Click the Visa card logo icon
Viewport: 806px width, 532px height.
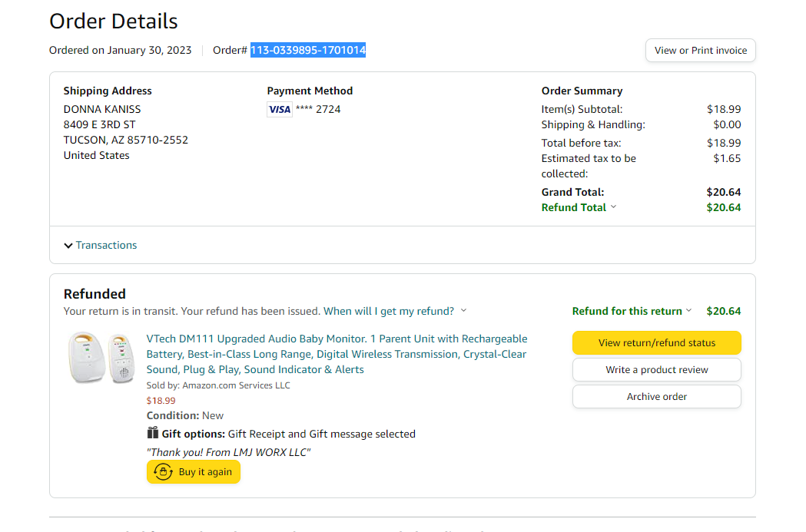tap(280, 109)
